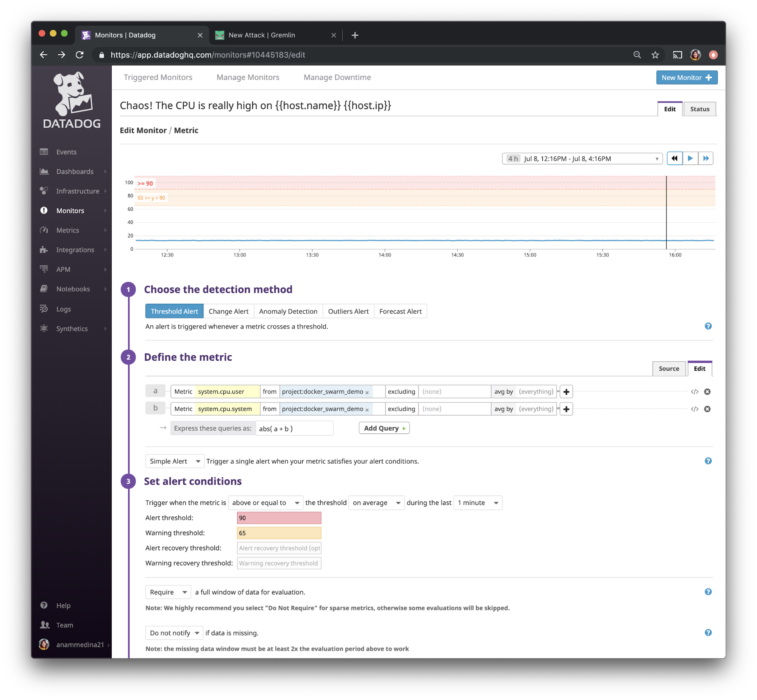Open the '1 minute' window dropdown
Screen dimensions: 757x700
tap(478, 503)
